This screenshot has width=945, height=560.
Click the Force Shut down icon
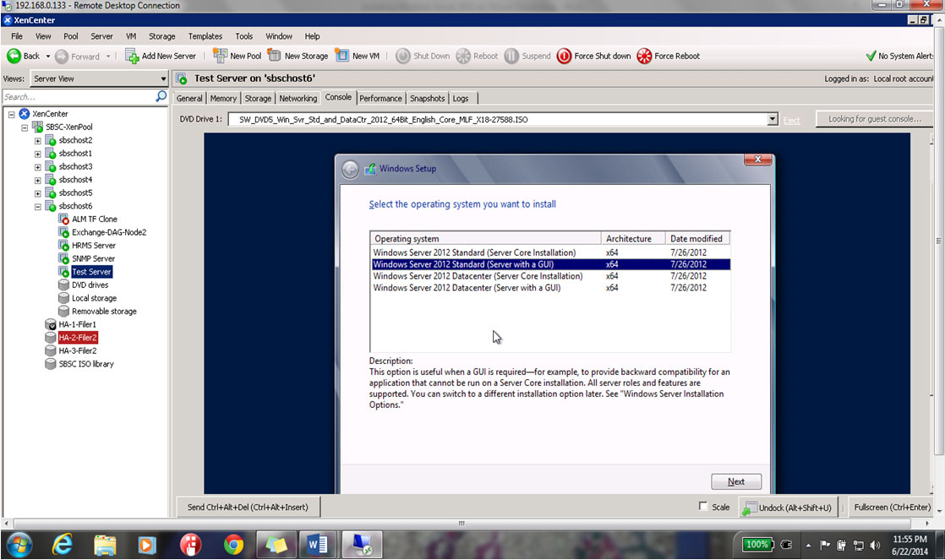click(564, 56)
